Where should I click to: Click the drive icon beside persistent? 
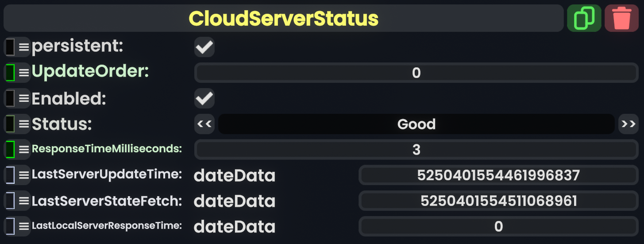pos(10,47)
